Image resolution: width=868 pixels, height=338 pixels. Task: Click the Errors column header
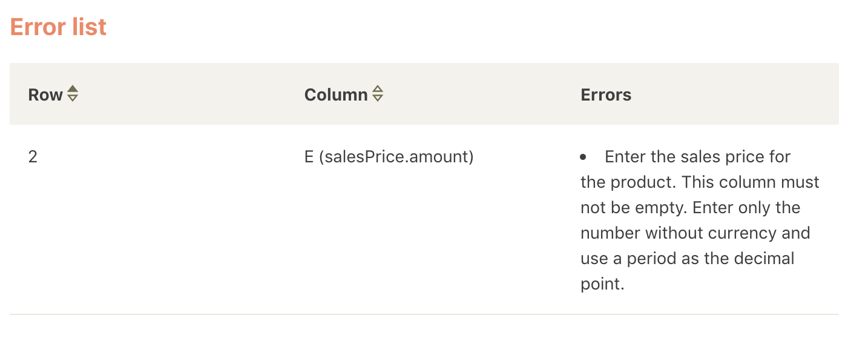[x=606, y=94]
